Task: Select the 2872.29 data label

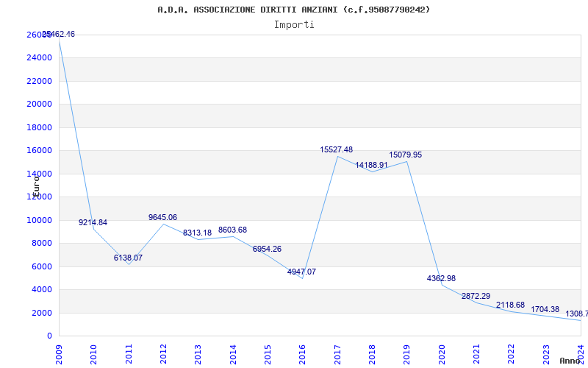Action: click(x=476, y=297)
